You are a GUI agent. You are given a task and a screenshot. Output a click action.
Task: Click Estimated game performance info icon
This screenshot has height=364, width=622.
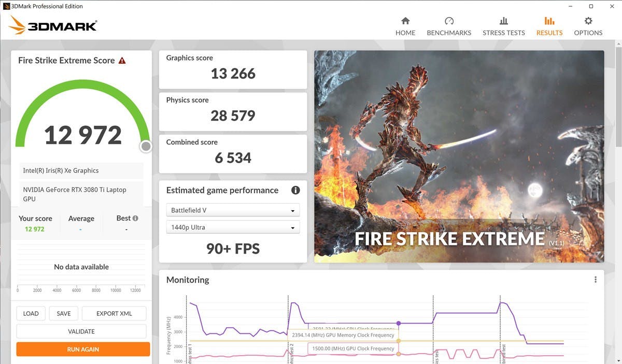[295, 190]
